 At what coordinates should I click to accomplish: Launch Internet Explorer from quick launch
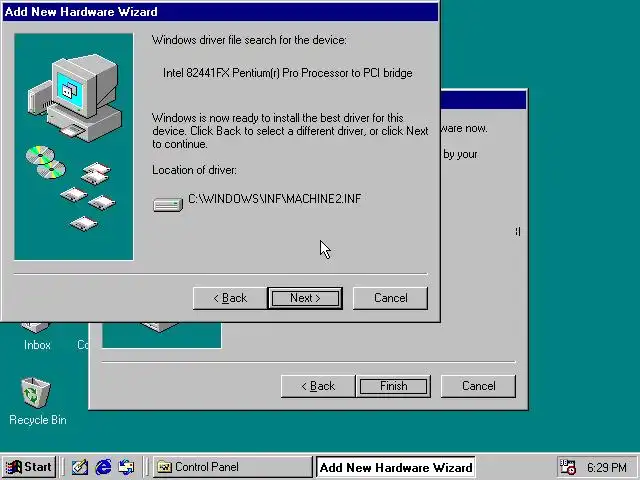click(103, 467)
